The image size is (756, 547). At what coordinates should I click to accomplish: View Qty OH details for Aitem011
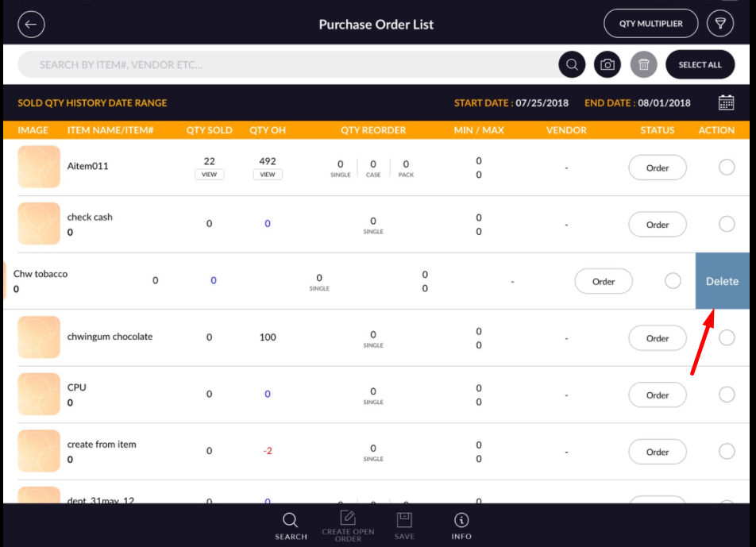click(268, 175)
